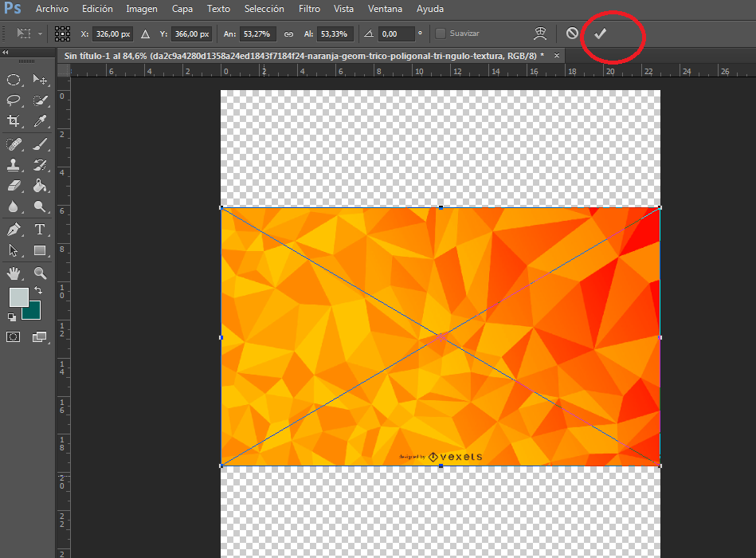Select the Elliptical Marquee tool

pyautogui.click(x=14, y=80)
